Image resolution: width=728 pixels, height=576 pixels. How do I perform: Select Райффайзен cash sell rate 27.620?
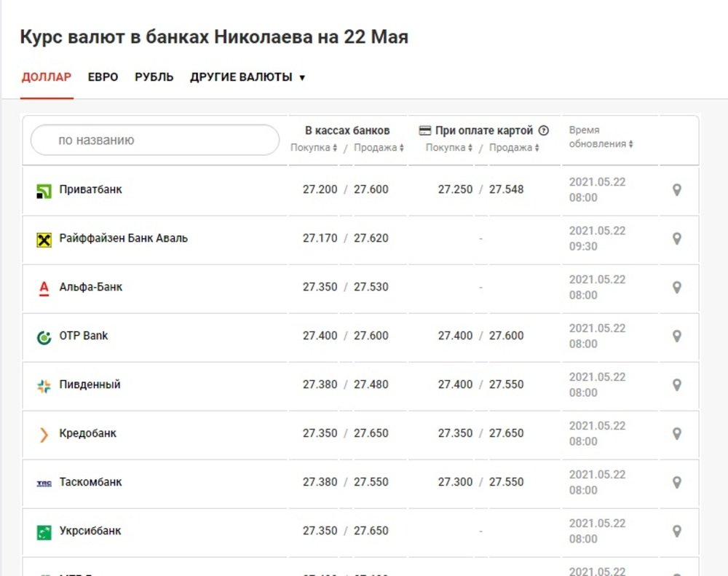tap(371, 238)
